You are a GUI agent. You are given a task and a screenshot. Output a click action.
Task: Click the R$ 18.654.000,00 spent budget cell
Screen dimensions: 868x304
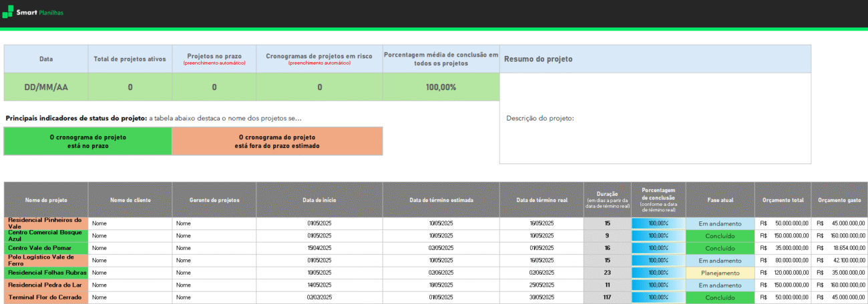coord(840,248)
